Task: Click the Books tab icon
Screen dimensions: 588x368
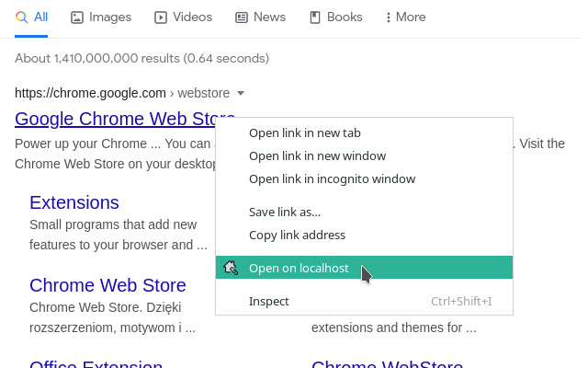Action: coord(315,17)
